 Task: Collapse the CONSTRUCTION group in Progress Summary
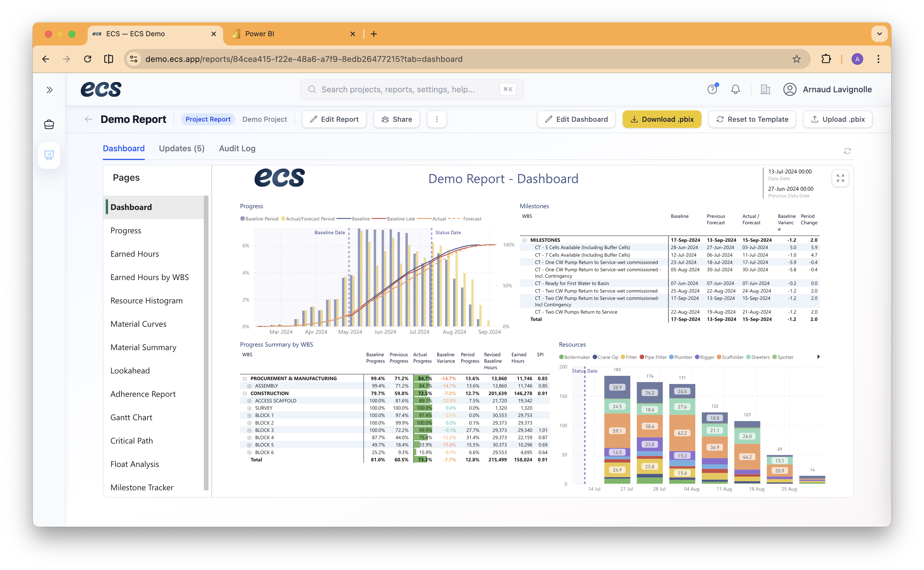point(245,393)
